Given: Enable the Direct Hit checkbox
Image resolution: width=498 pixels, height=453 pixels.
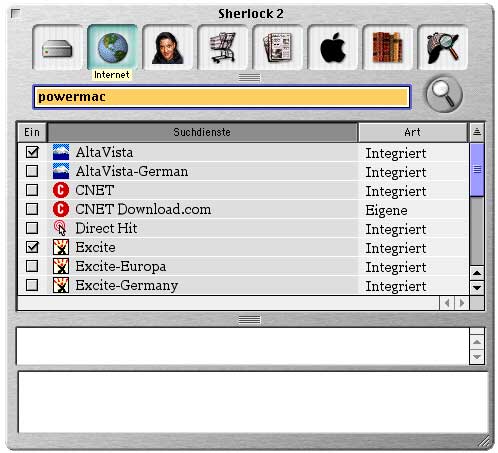Looking at the screenshot, I should 32,228.
